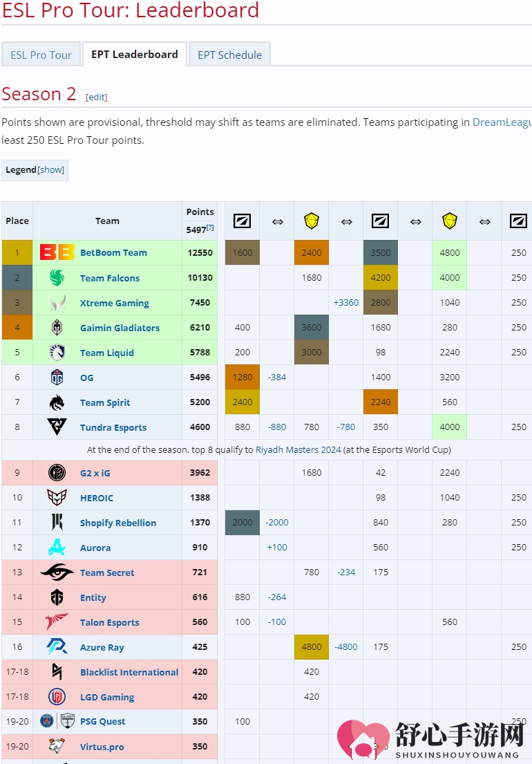Click the OG shield logo
Screen dimensions: 532x764
57,377
